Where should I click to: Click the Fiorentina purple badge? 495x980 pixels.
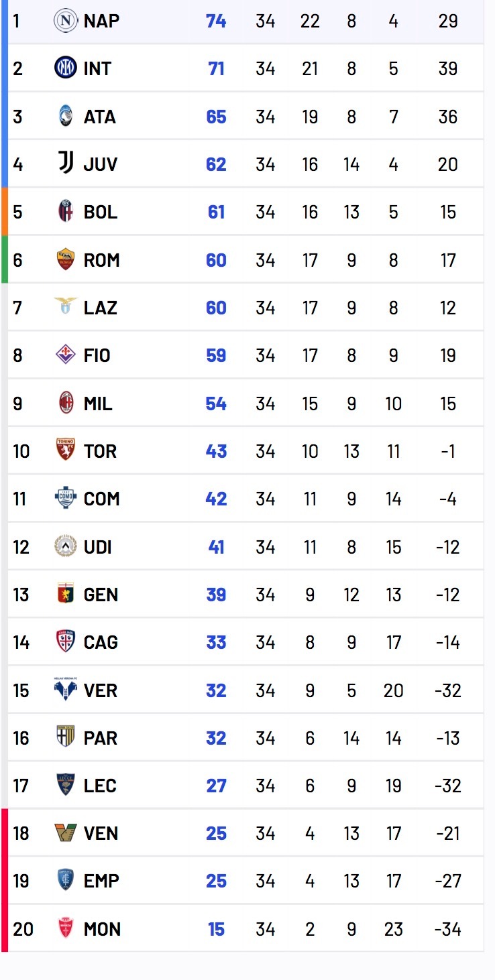point(66,355)
